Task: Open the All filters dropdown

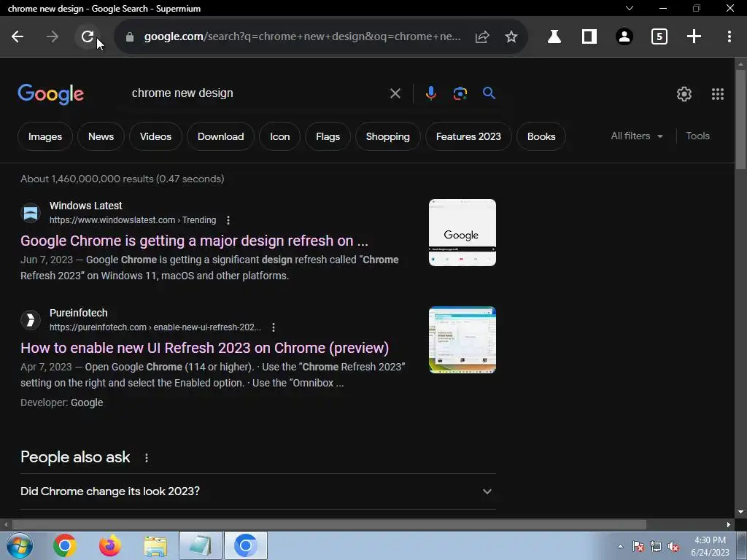Action: point(637,136)
